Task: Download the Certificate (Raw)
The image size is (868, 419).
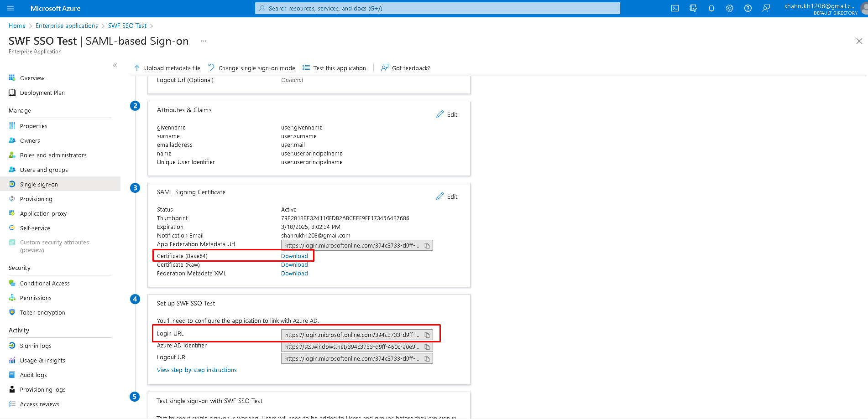Action: tap(294, 264)
